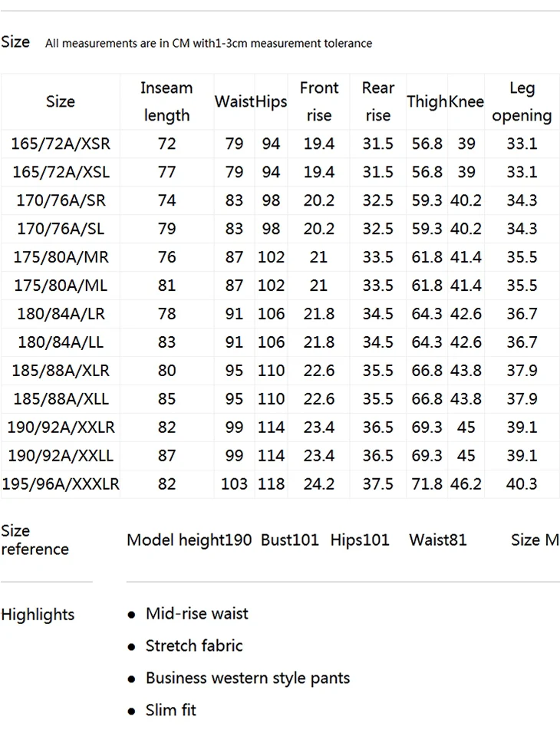Click the Inseam length column header
Viewport: 560px width, 743px height.
[x=166, y=101]
